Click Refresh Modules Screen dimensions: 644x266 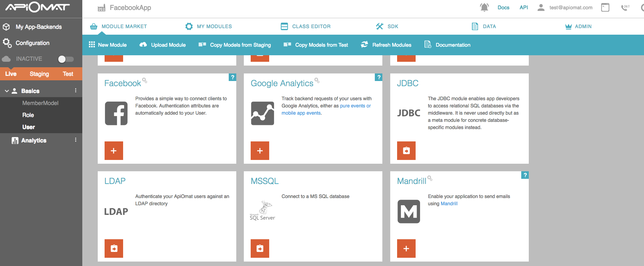[x=386, y=45]
